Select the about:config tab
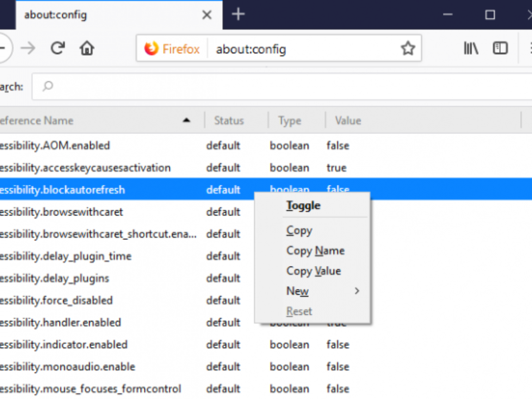Image resolution: width=532 pixels, height=399 pixels. tap(119, 15)
